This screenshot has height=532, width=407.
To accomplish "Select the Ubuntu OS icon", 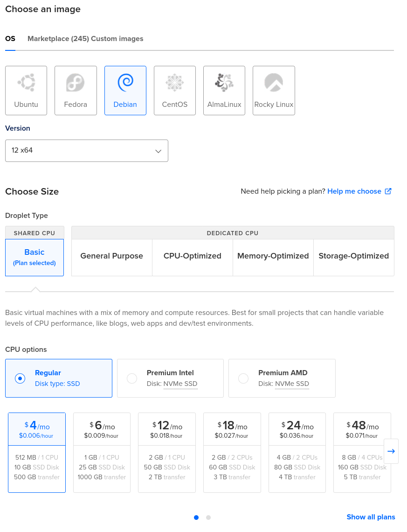I will 26,83.
